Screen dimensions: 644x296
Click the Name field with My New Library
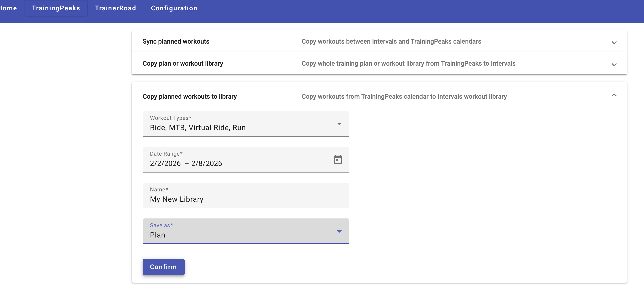coord(177,199)
